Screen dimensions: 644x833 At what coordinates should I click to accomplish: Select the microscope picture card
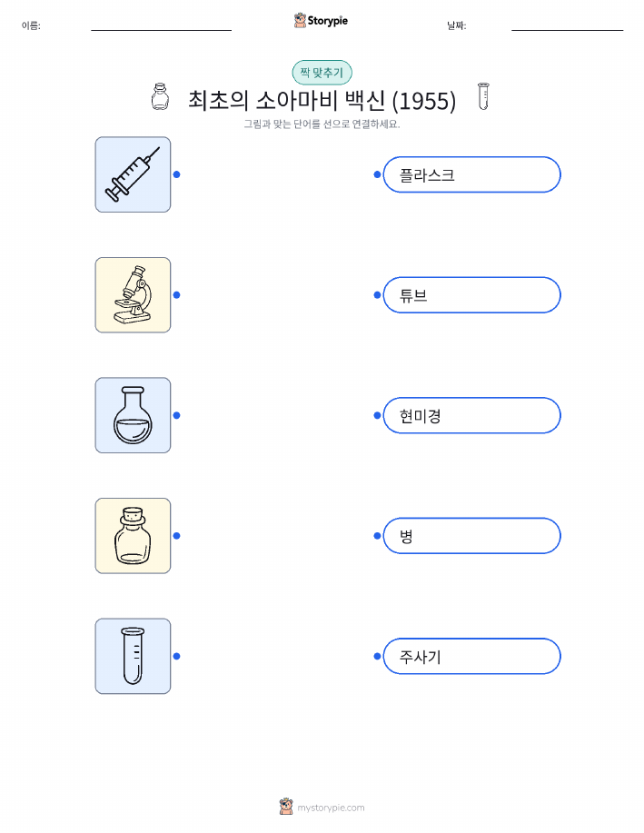[x=133, y=295]
